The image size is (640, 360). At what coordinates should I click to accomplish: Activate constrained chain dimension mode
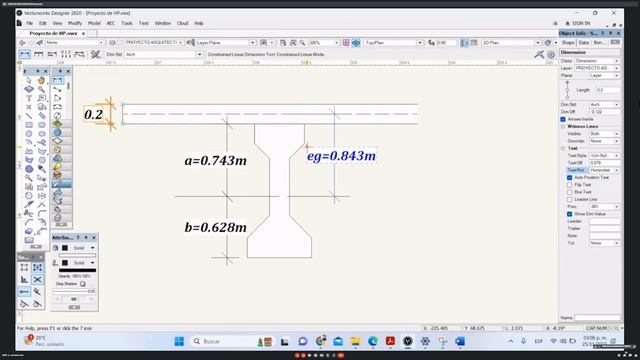(38, 54)
